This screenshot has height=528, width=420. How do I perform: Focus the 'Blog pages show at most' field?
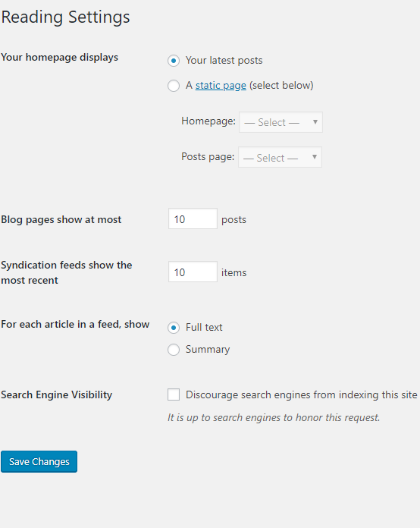(193, 218)
